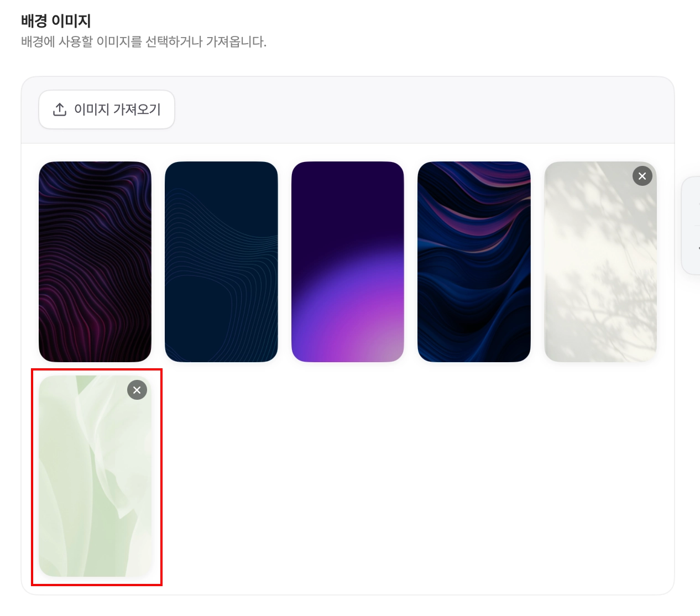700x616 pixels.
Task: Delete the pale green petal background
Action: pos(137,390)
